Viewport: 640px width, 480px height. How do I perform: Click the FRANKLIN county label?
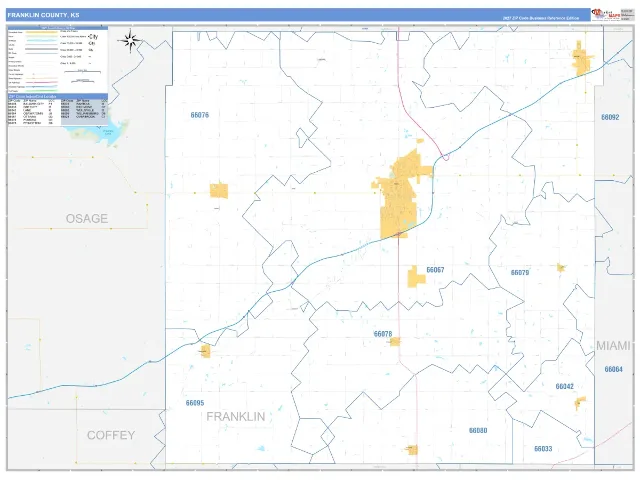236,416
